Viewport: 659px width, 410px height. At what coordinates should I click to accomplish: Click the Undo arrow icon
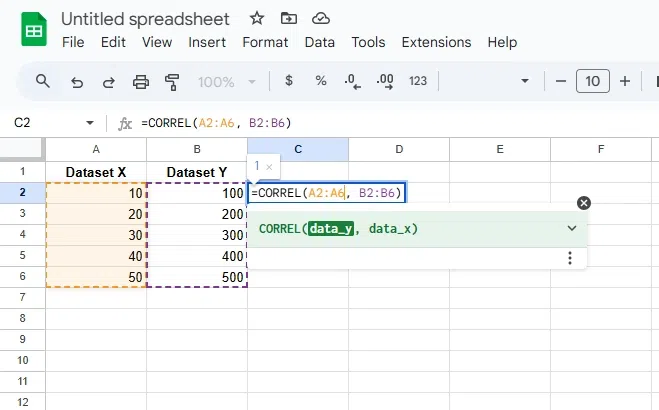pos(76,82)
